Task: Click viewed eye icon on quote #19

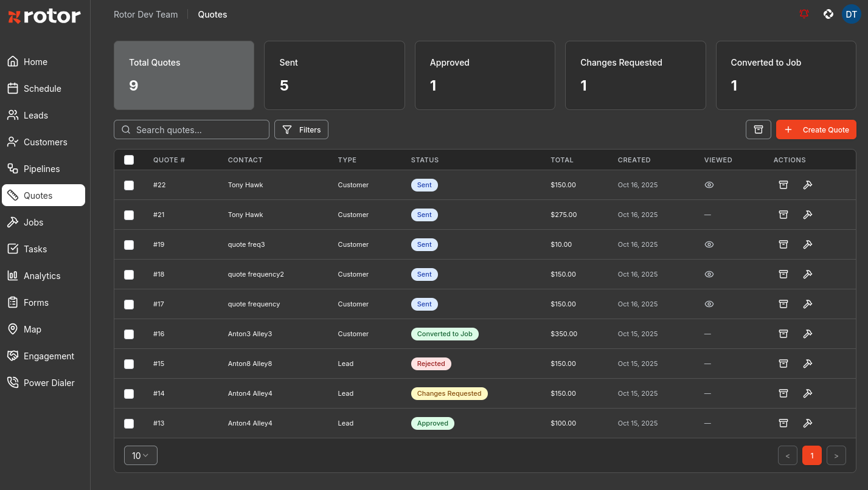Action: [x=709, y=244]
